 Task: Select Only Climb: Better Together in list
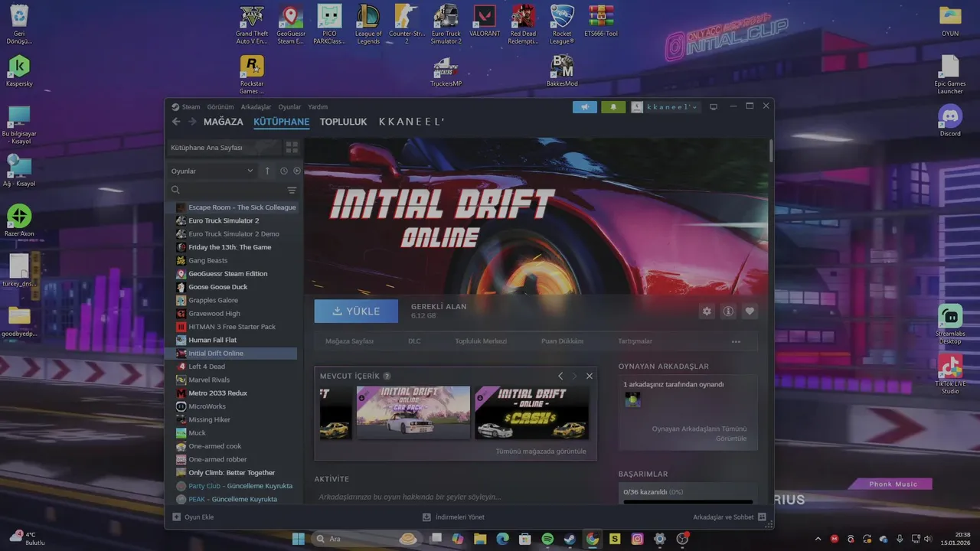pyautogui.click(x=232, y=473)
